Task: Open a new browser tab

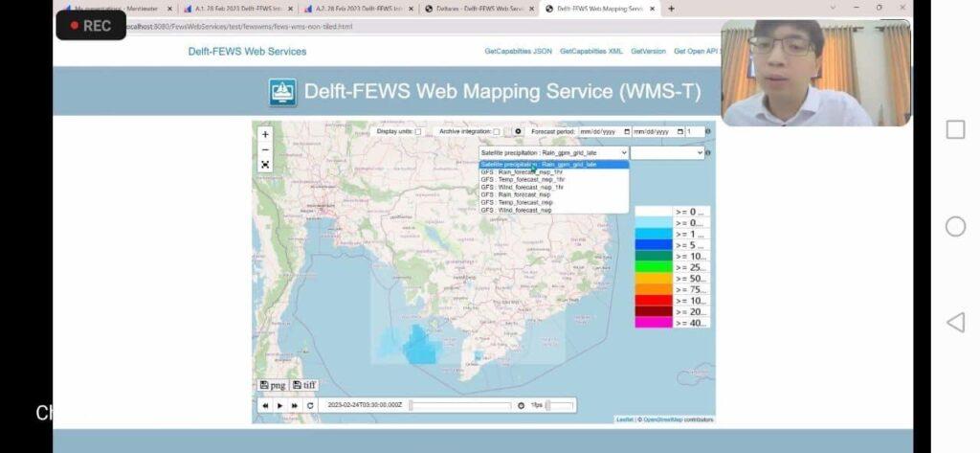Action: point(671,9)
